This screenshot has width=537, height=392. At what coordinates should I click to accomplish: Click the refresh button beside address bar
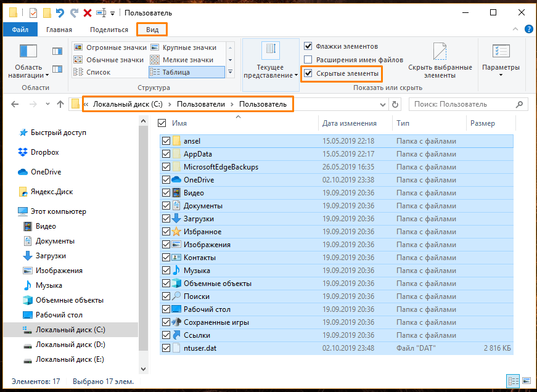(x=395, y=104)
